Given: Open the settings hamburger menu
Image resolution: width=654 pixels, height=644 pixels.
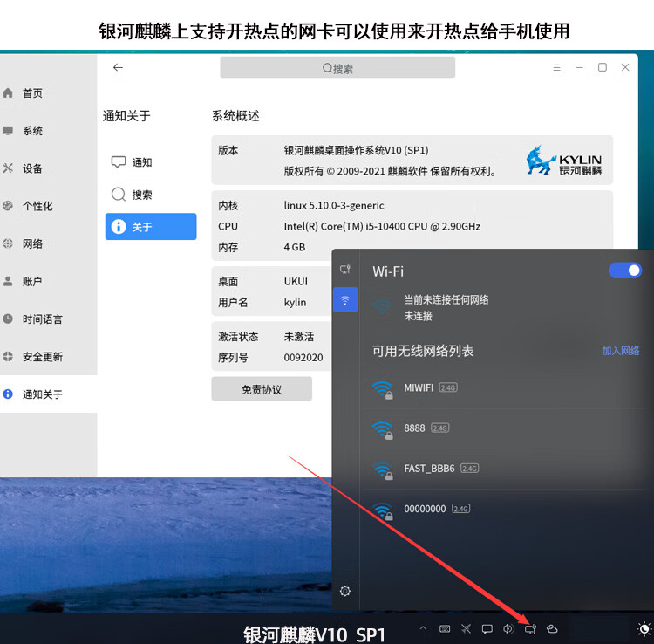Looking at the screenshot, I should pyautogui.click(x=557, y=67).
